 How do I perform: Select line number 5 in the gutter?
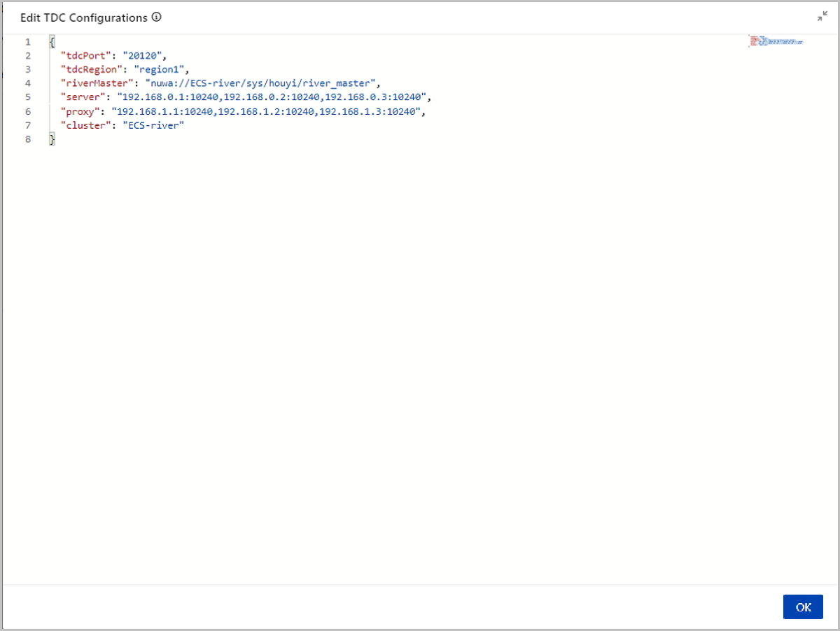(28, 97)
